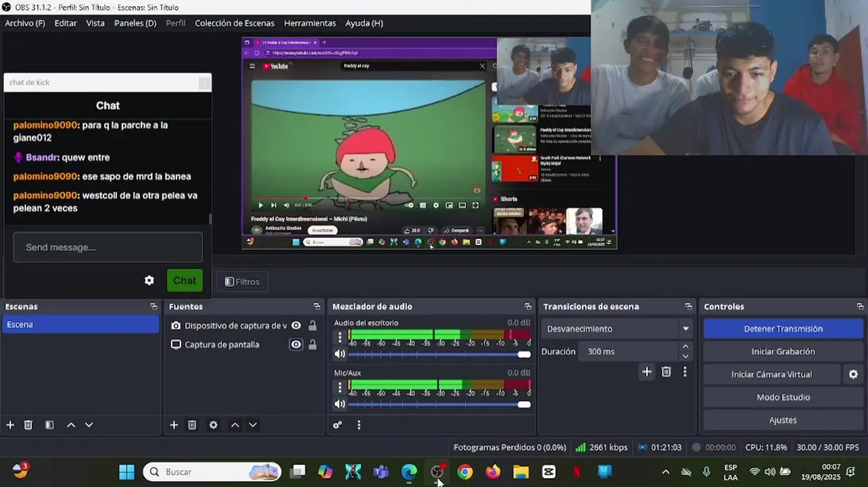Screen dimensions: 868x487
Task: Add a new scene with plus icon
Action: click(x=10, y=425)
